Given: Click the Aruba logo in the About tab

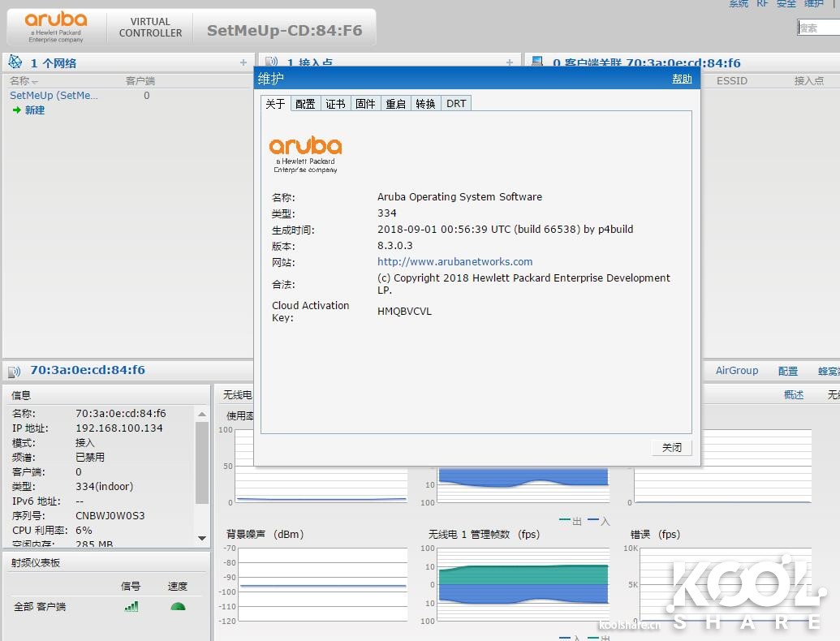Looking at the screenshot, I should tap(305, 153).
